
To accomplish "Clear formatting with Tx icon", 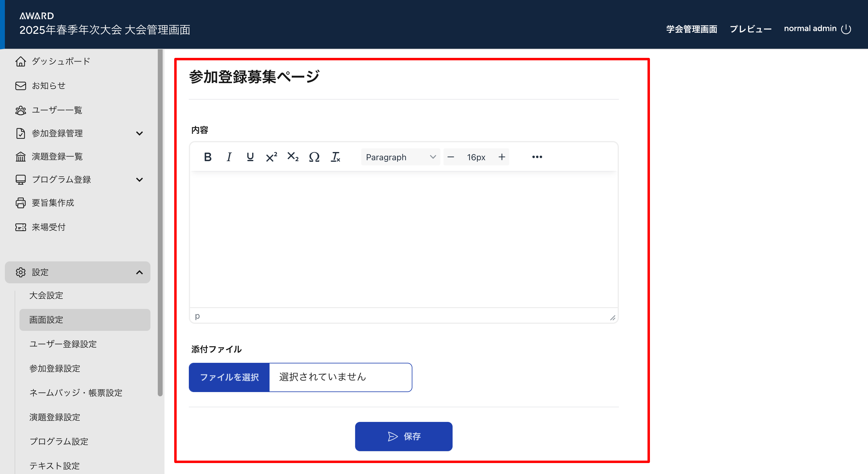I will point(336,157).
